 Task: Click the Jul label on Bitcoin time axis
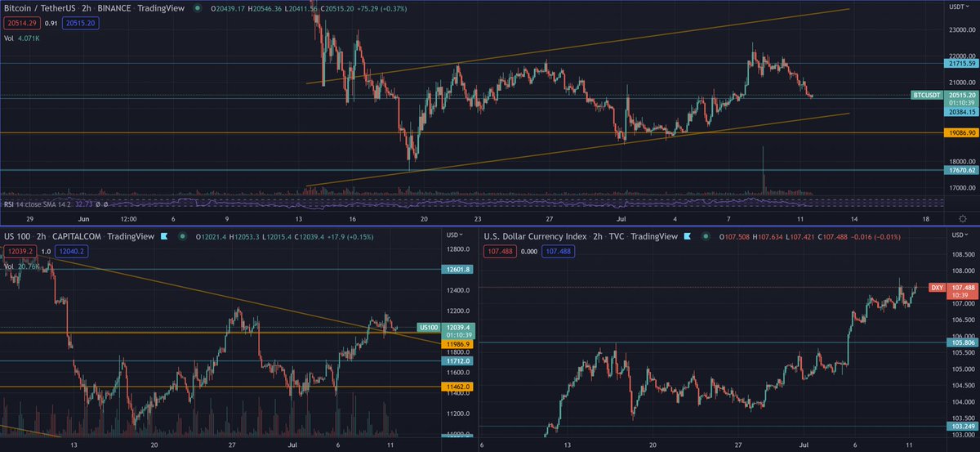621,219
